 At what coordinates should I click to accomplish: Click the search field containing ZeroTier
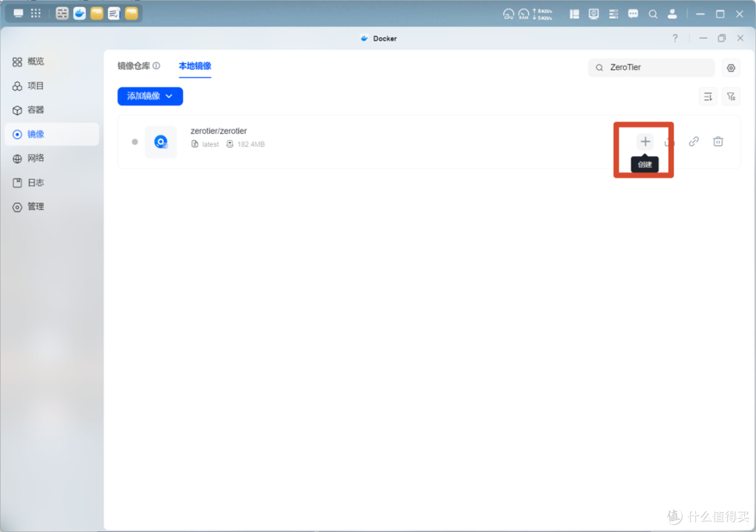click(x=651, y=67)
